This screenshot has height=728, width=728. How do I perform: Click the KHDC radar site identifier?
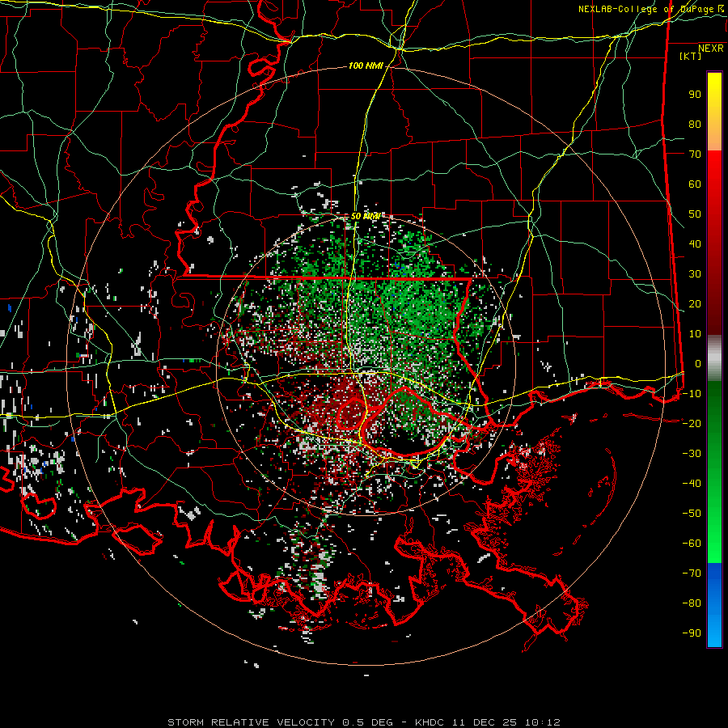pos(430,722)
